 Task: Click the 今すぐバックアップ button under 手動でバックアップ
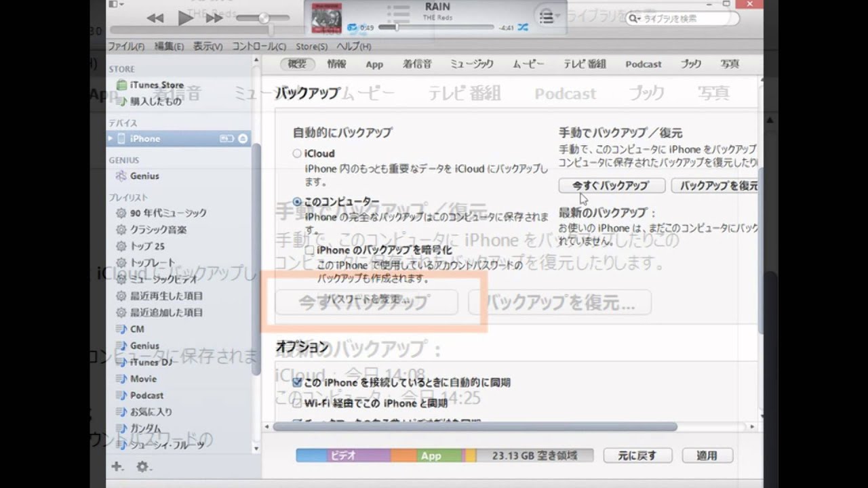610,185
